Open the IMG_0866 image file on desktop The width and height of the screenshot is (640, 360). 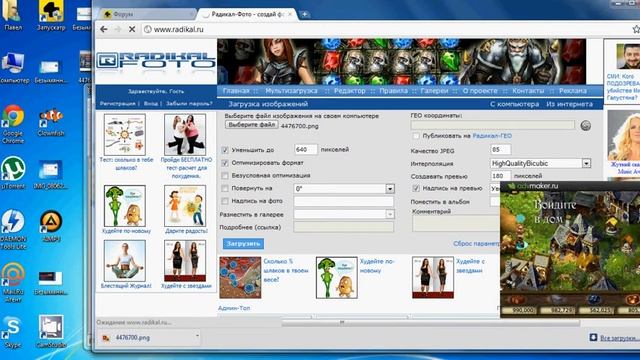pyautogui.click(x=51, y=175)
